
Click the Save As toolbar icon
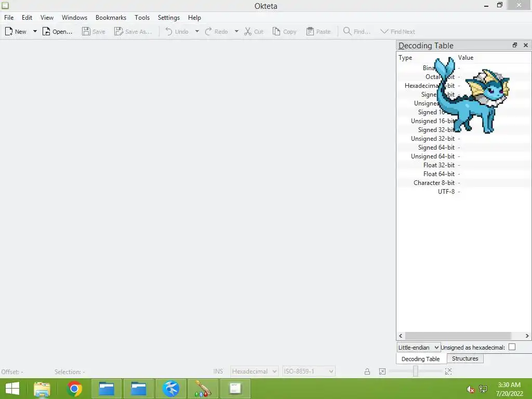click(x=118, y=32)
